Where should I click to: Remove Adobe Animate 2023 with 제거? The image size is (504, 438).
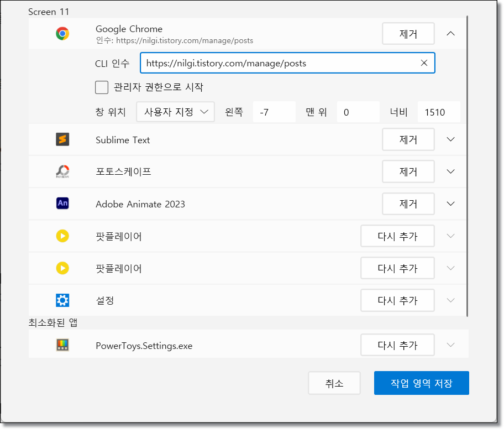point(408,204)
